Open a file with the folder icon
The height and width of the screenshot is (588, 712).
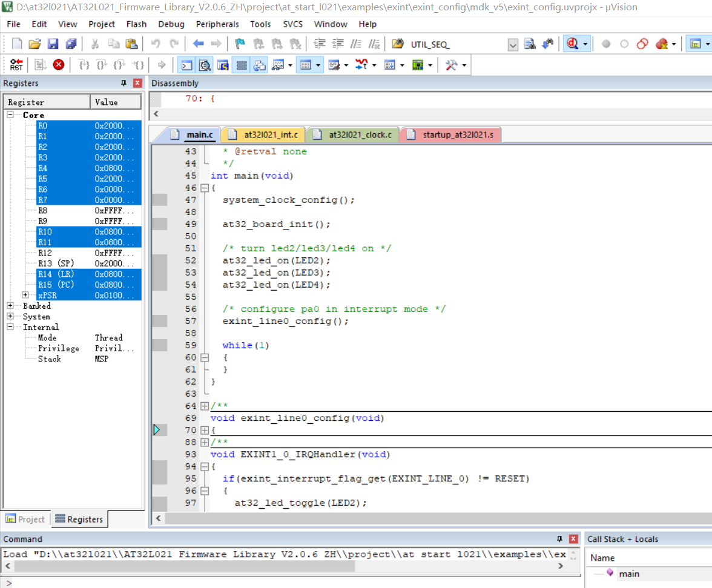(35, 44)
